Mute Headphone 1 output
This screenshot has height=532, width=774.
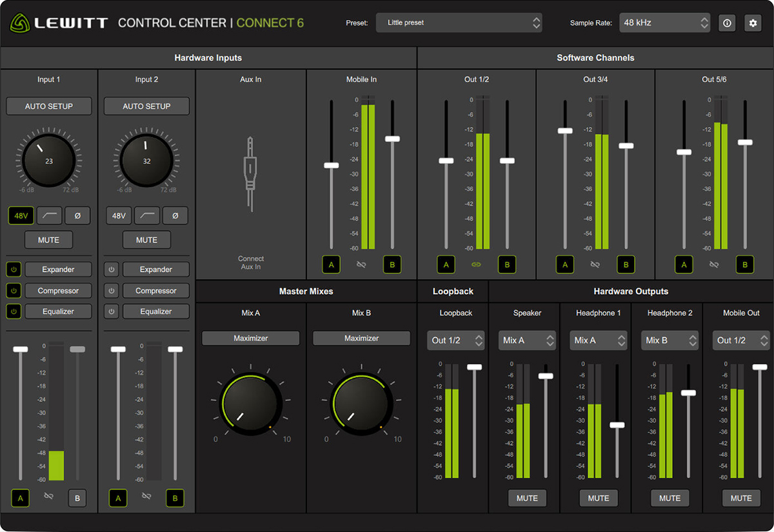599,498
